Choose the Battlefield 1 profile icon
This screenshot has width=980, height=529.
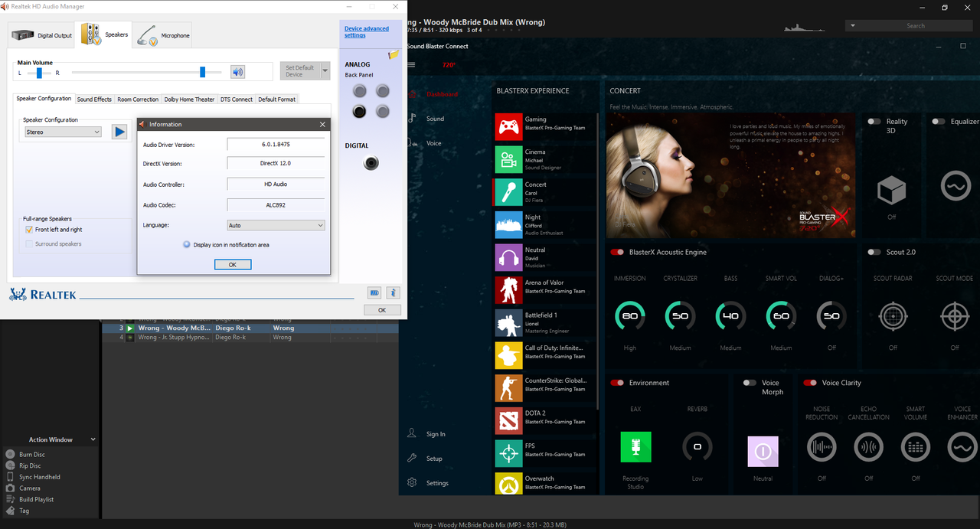[508, 322]
